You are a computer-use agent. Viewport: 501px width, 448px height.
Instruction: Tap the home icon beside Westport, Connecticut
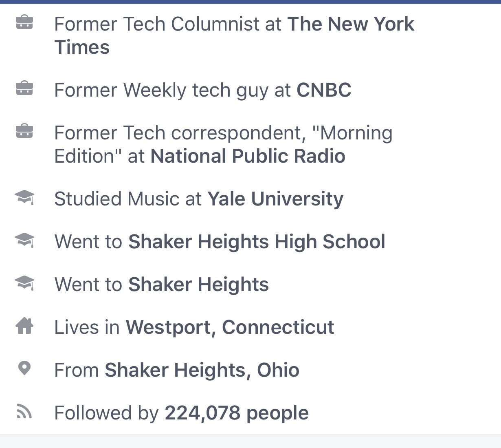tap(24, 326)
